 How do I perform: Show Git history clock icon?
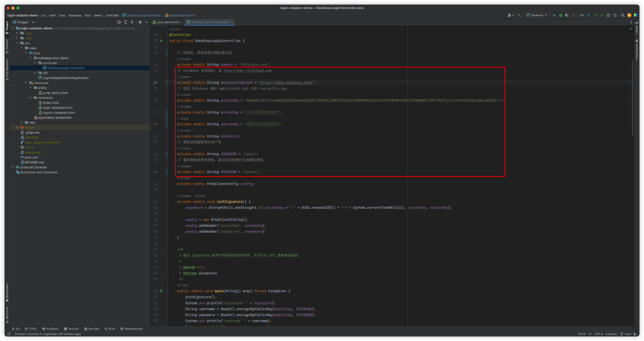(608, 15)
